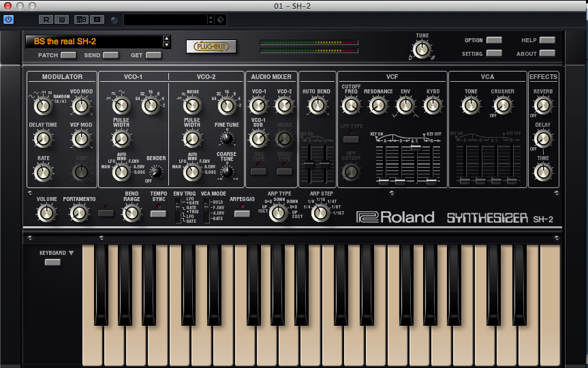Click the VCA TONE knob
The image size is (588, 368).
click(471, 106)
